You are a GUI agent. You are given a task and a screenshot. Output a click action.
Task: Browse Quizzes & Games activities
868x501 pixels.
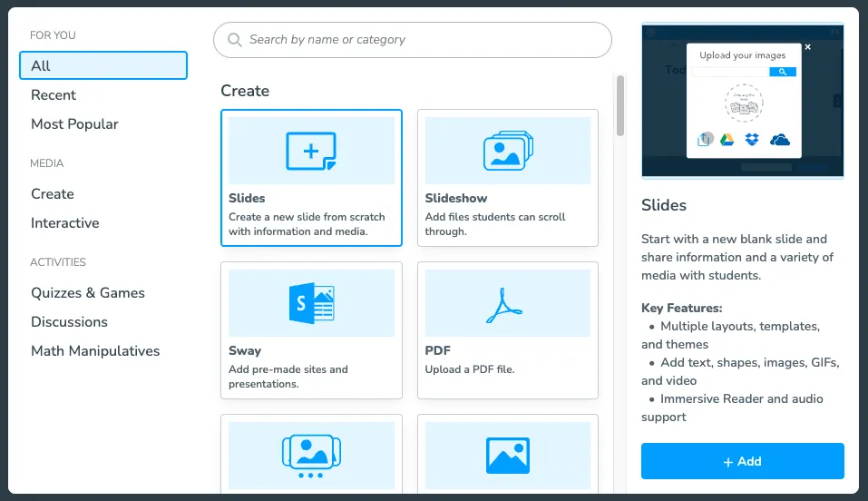point(88,293)
